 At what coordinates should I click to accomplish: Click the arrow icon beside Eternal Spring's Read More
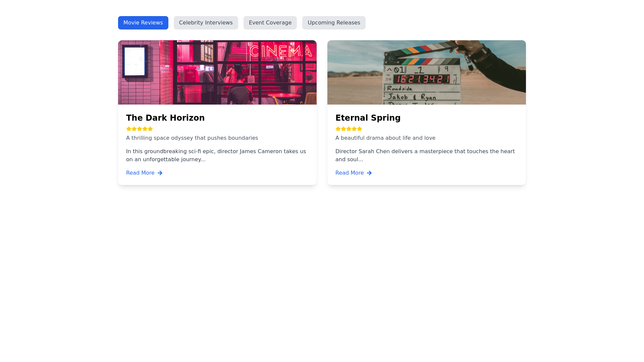(369, 173)
